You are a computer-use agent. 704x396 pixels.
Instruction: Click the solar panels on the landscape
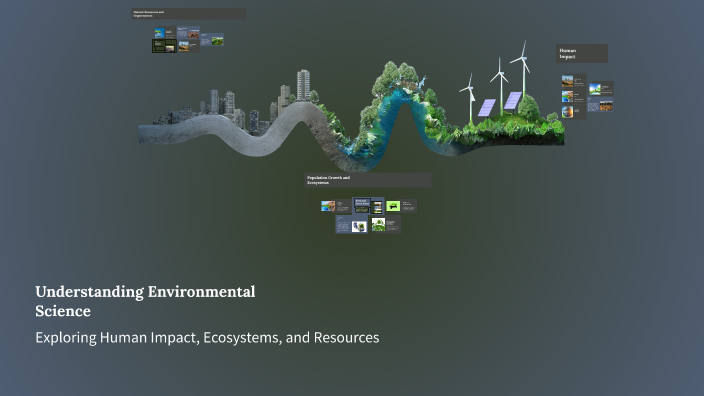[500, 104]
